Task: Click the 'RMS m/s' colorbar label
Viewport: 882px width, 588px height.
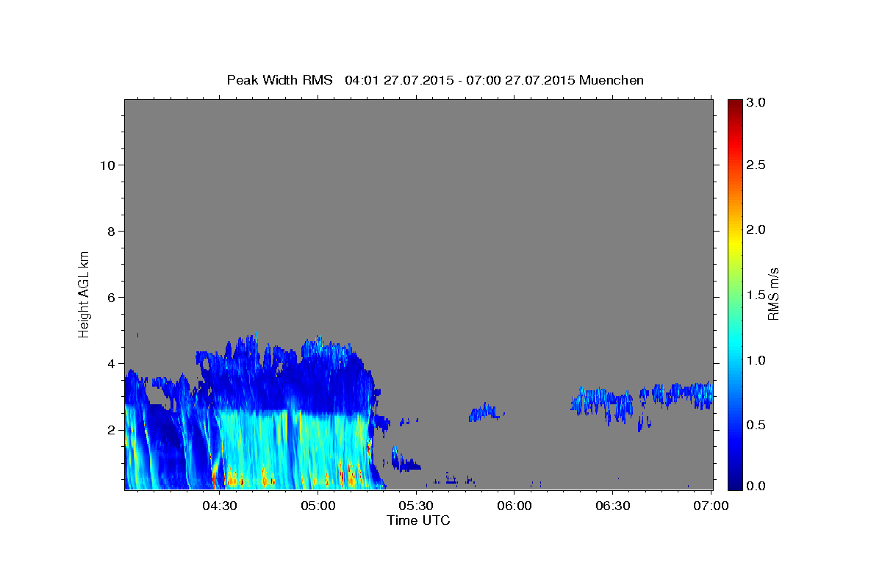Action: click(772, 293)
